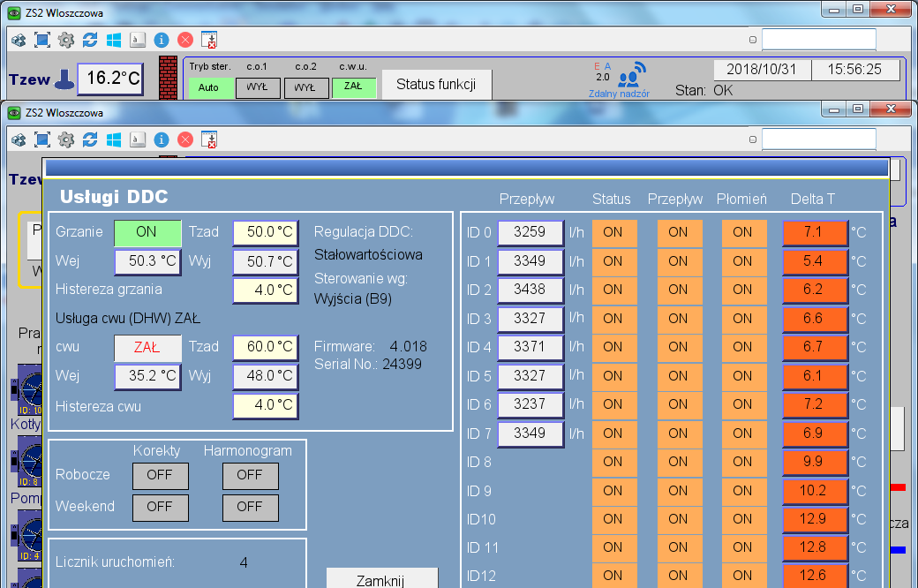The height and width of the screenshot is (588, 918).
Task: Click blue info icon in the DDC window toolbar
Action: pos(162,140)
